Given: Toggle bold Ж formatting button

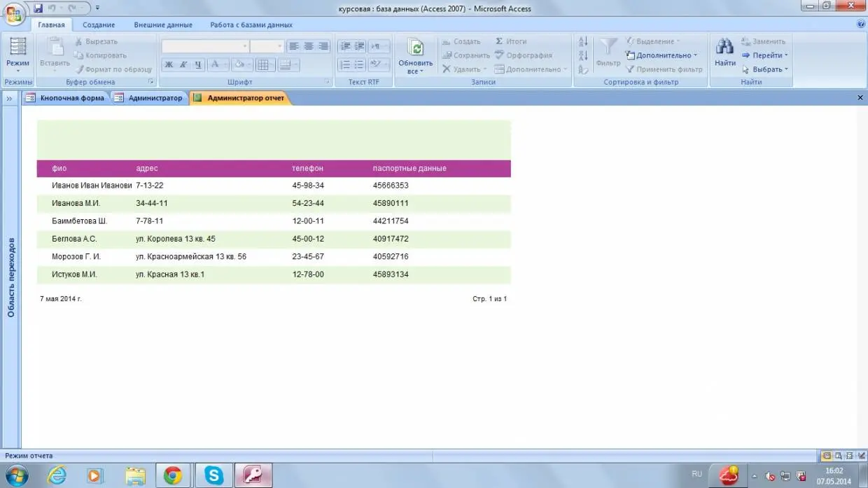Looking at the screenshot, I should pyautogui.click(x=169, y=65).
